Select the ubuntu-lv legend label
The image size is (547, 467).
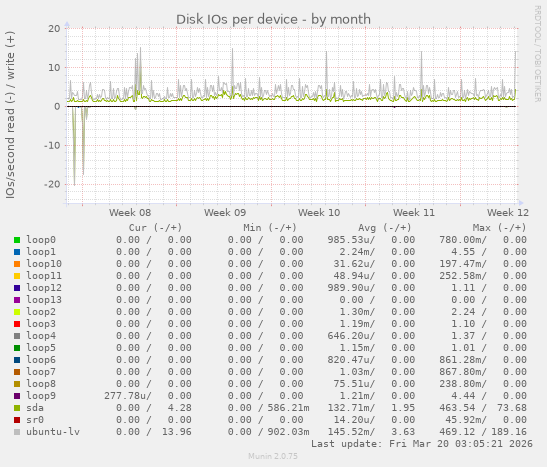(x=53, y=432)
